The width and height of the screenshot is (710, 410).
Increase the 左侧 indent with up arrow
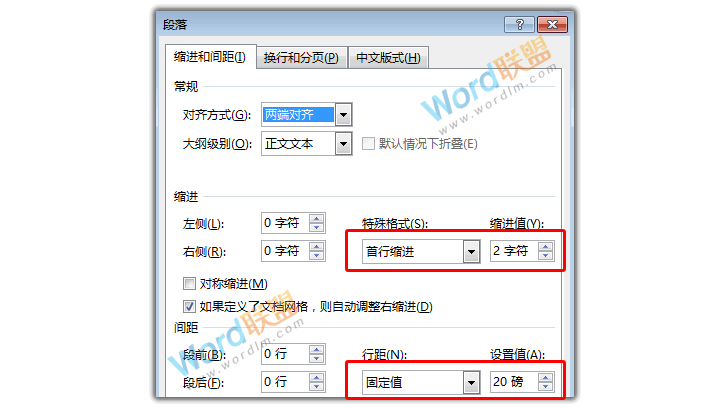point(317,219)
